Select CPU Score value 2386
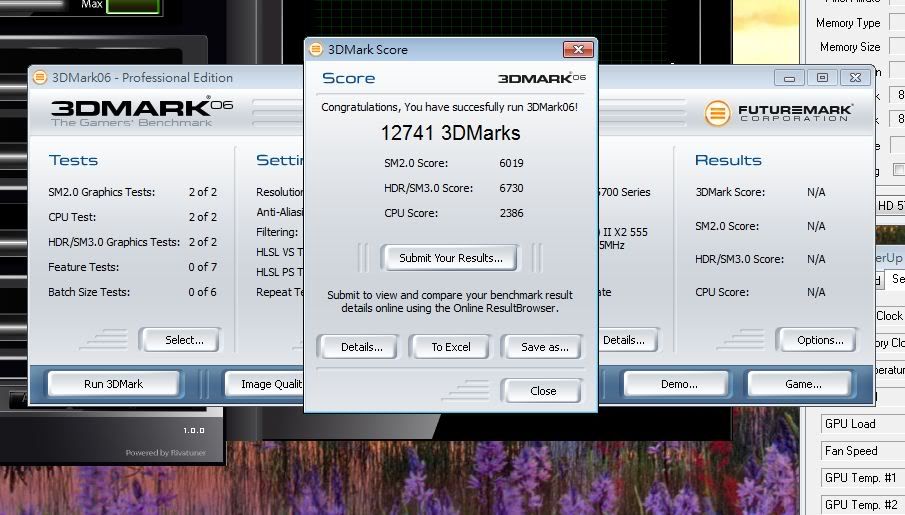Viewport: 905px width, 515px height. tap(511, 213)
